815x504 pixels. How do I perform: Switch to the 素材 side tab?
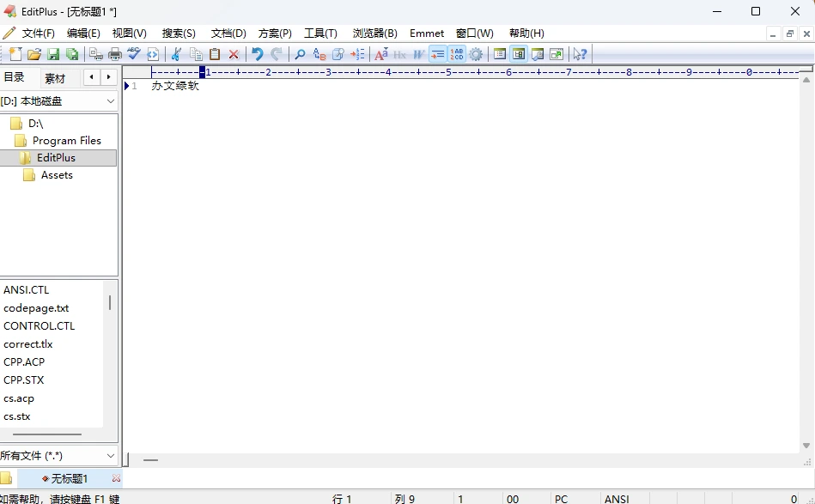coord(55,78)
